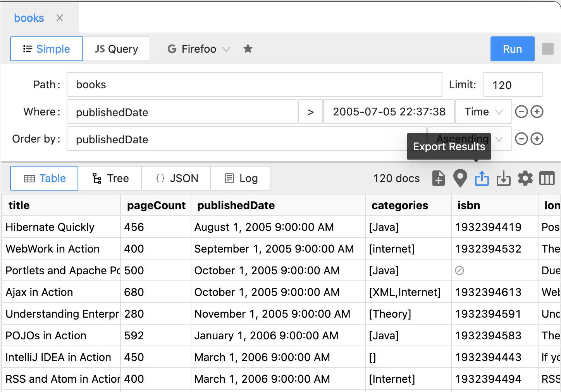
Task: Click the Export Results icon
Action: tap(482, 179)
